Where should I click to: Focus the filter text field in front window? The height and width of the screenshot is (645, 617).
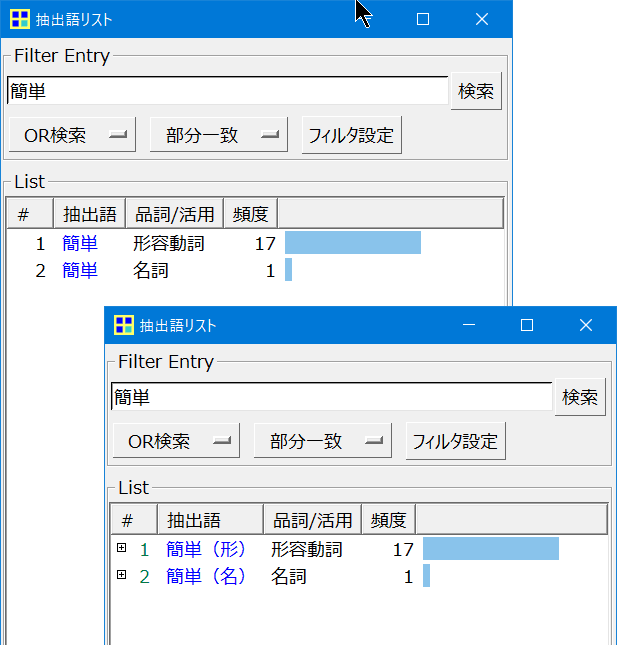pos(332,397)
